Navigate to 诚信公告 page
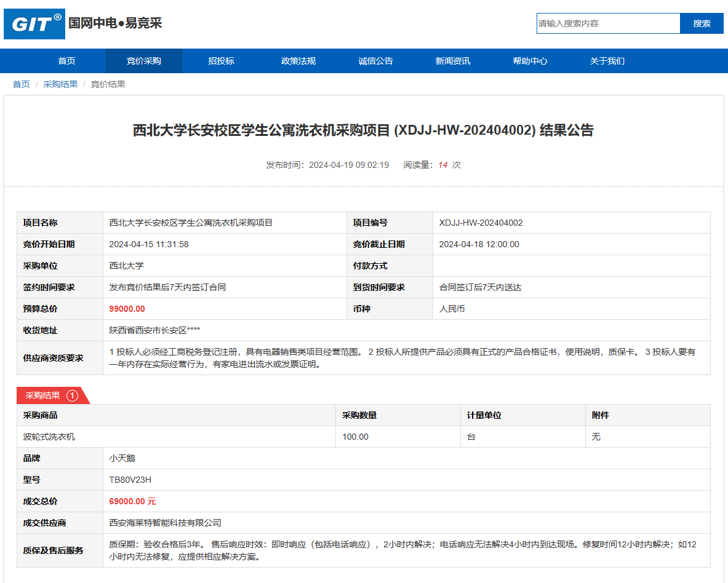728x583 pixels. 375,61
